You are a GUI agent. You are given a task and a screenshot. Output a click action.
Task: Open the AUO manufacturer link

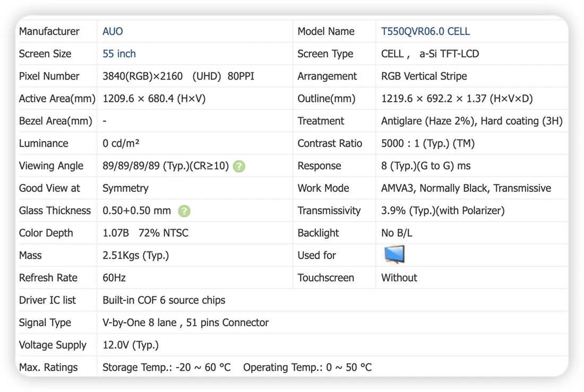pyautogui.click(x=113, y=31)
